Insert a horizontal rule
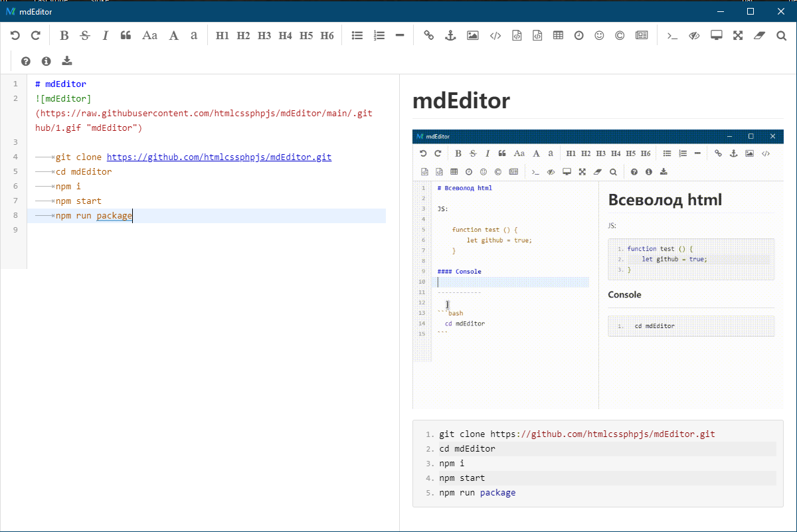 coord(400,36)
